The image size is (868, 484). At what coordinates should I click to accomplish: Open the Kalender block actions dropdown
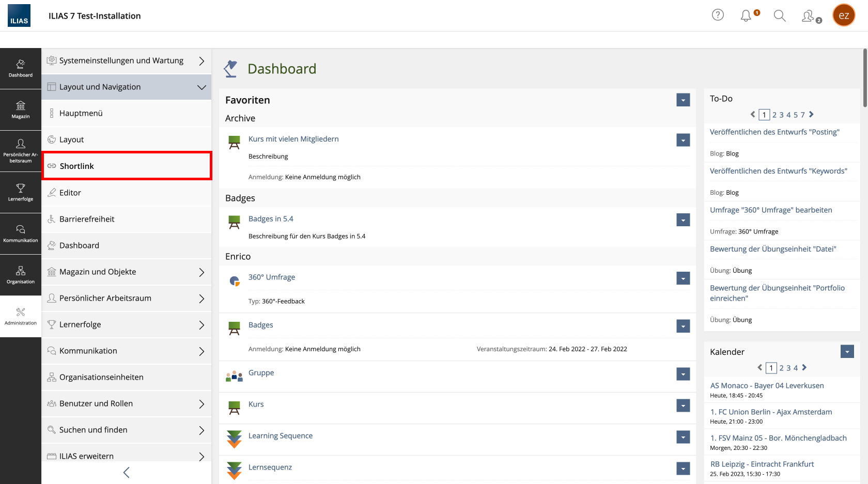(x=847, y=352)
